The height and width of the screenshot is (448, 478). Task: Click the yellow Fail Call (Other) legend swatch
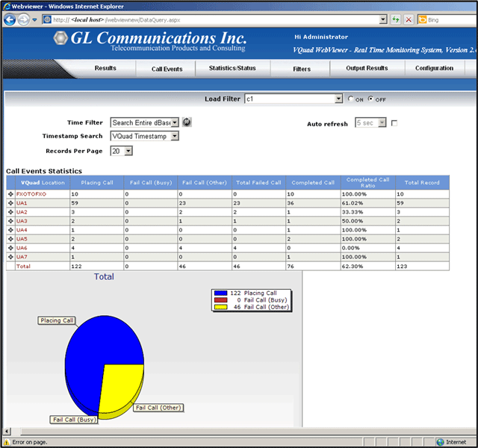(221, 307)
